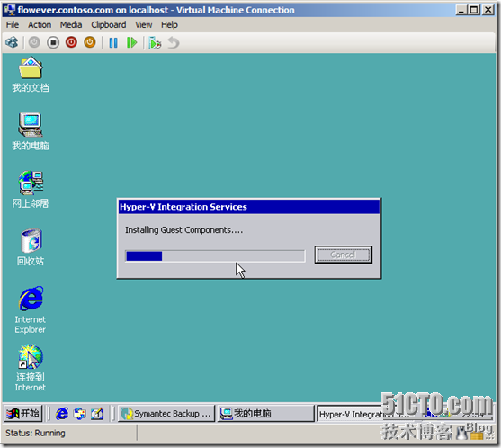Click the window system icon in title bar

coord(10,10)
